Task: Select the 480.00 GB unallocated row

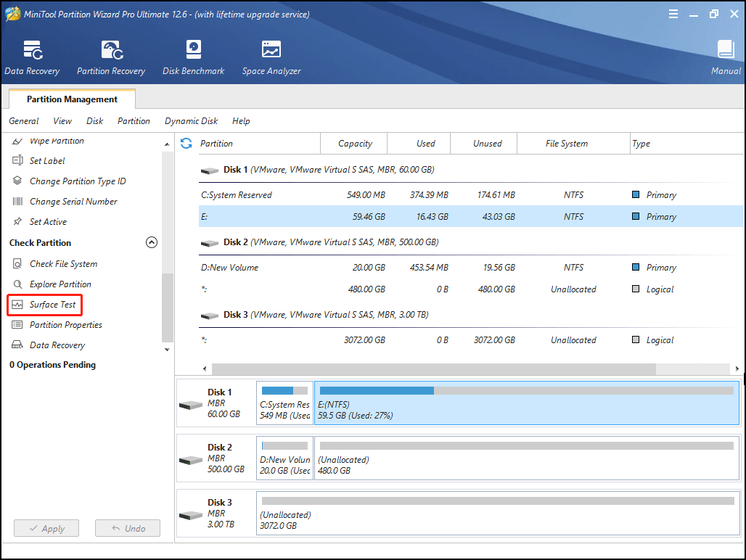Action: tap(470, 289)
